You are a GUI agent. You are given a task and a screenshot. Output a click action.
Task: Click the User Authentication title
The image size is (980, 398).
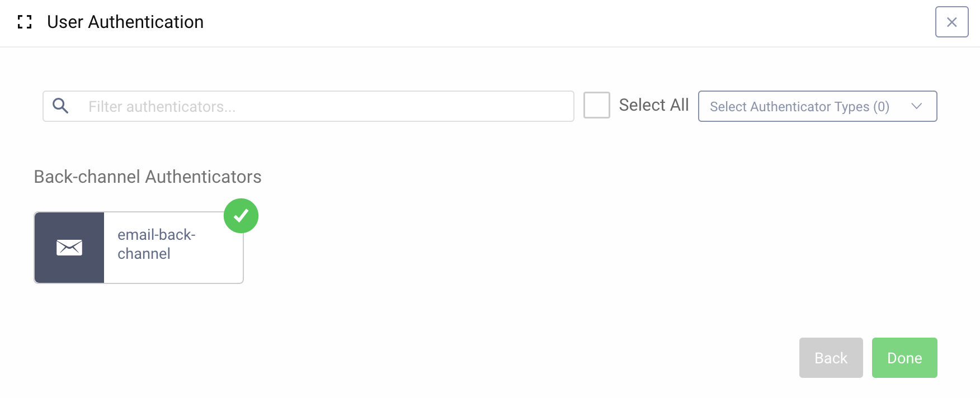pyautogui.click(x=125, y=22)
